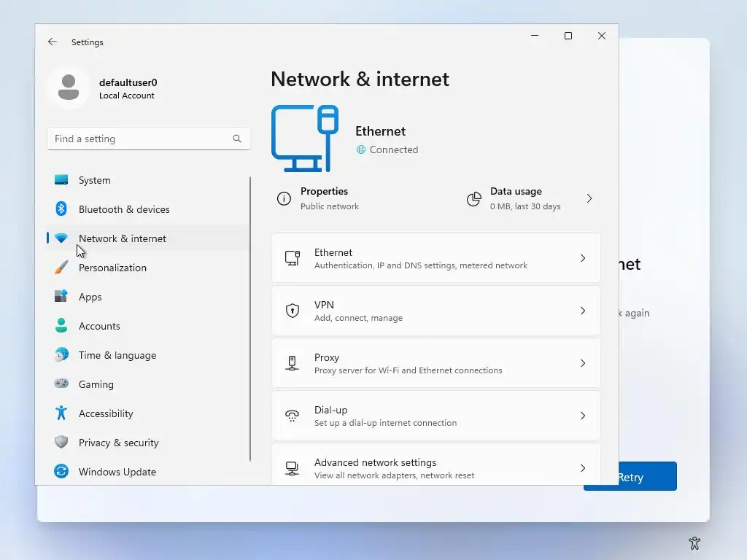Viewport: 747px width, 560px height.
Task: Click the Gaming label in sidebar
Action: pos(96,384)
